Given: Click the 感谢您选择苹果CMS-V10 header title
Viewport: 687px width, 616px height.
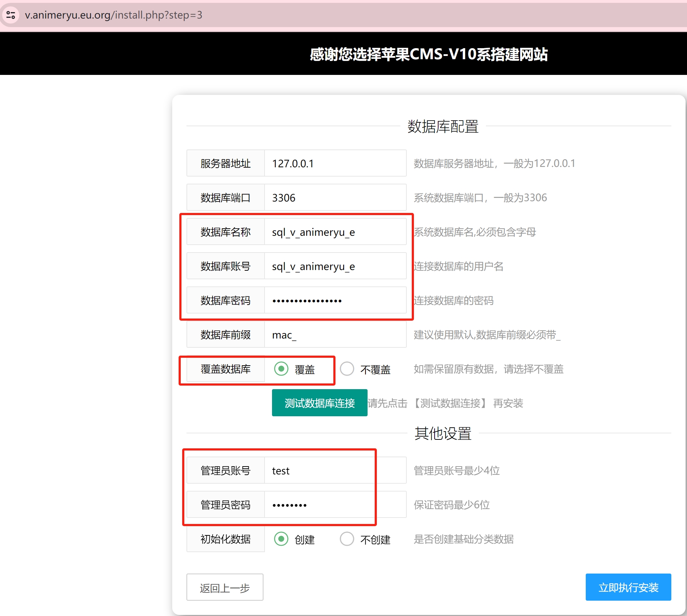Looking at the screenshot, I should [429, 54].
